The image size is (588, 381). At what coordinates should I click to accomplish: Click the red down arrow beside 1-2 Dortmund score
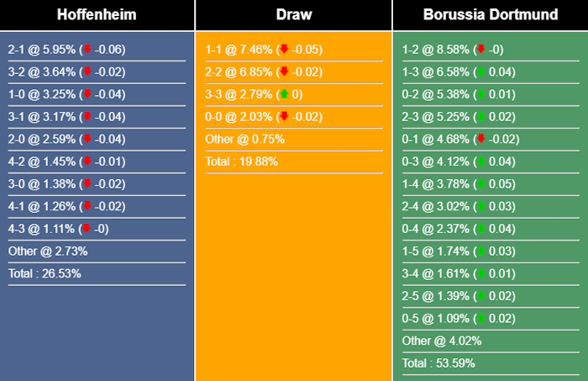pos(480,50)
